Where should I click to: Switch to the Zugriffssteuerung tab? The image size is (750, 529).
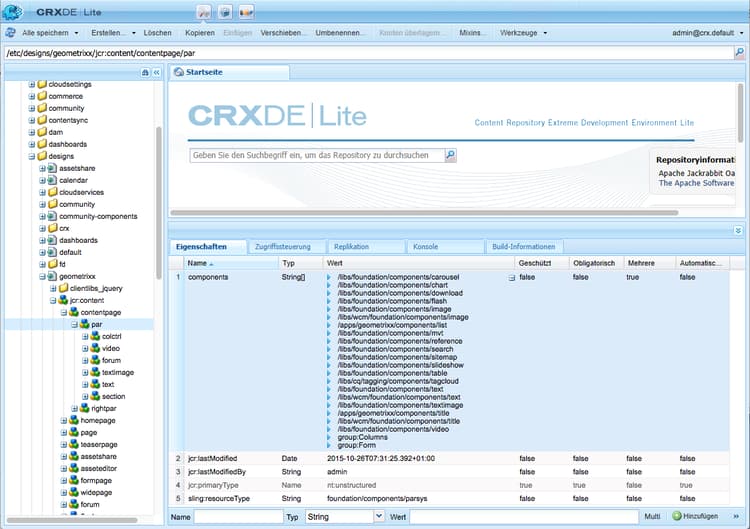click(286, 246)
